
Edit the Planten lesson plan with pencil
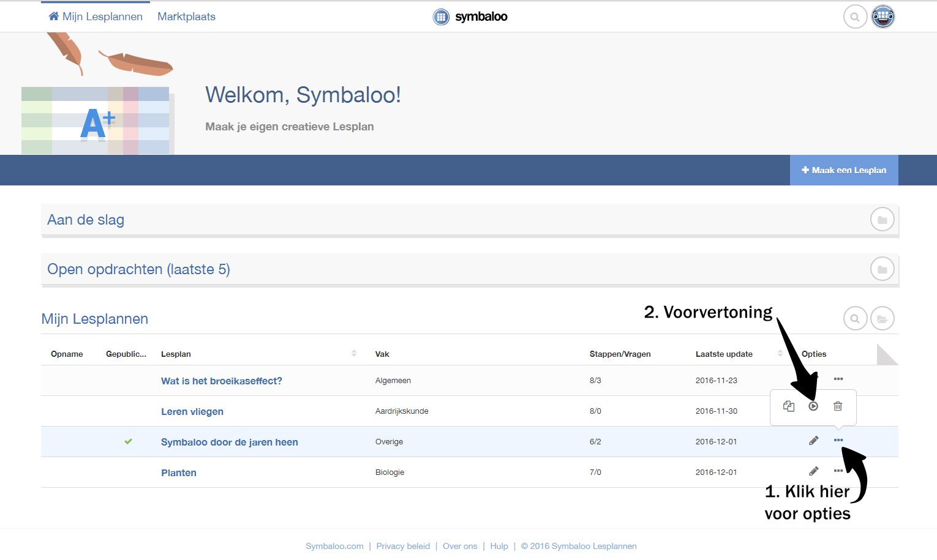814,471
